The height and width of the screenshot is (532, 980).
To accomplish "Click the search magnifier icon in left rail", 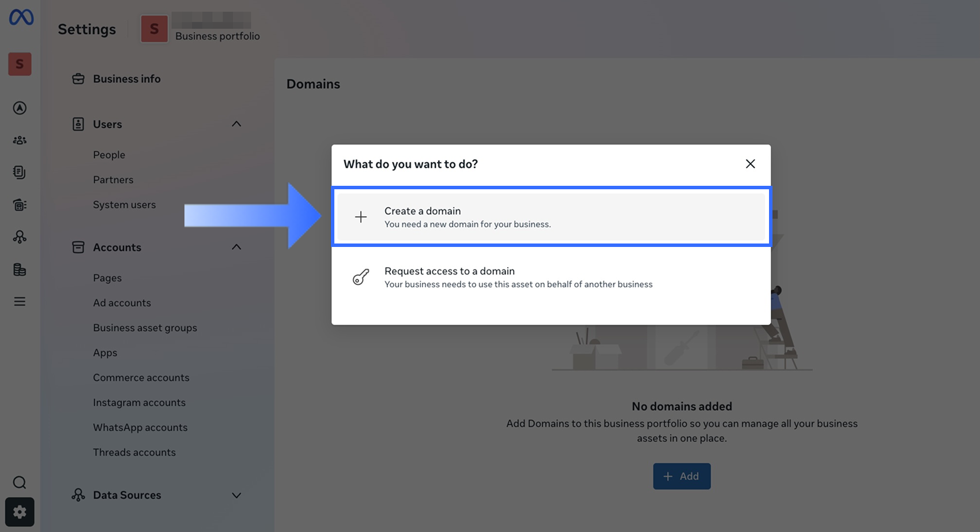I will (x=20, y=482).
